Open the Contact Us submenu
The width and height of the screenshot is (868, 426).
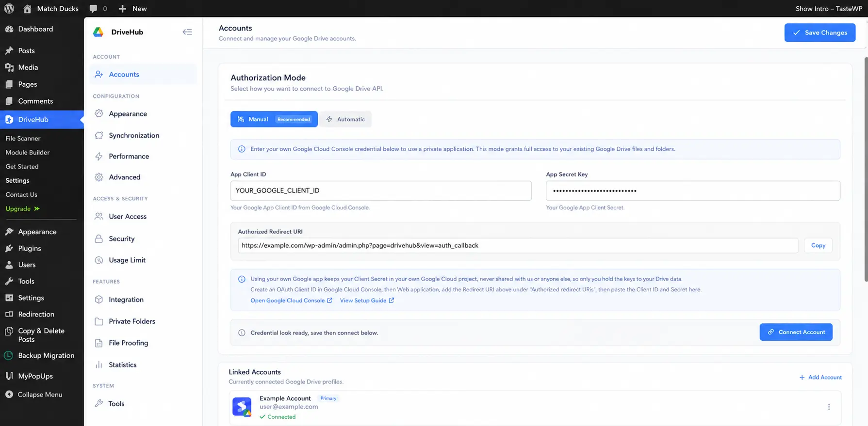click(21, 194)
